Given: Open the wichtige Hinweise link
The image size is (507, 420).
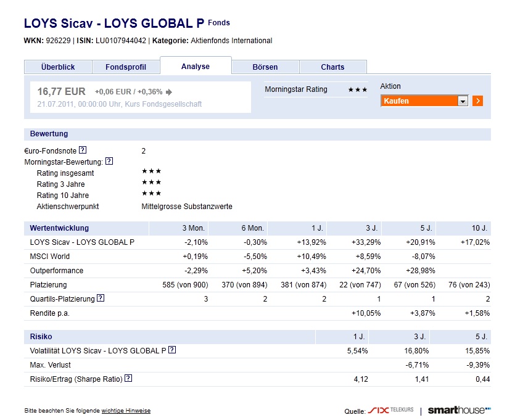Looking at the screenshot, I should (126, 411).
